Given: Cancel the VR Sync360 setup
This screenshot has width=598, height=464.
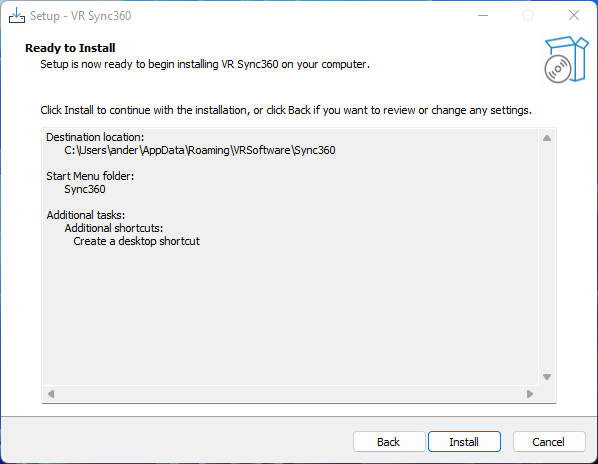Looking at the screenshot, I should [549, 442].
